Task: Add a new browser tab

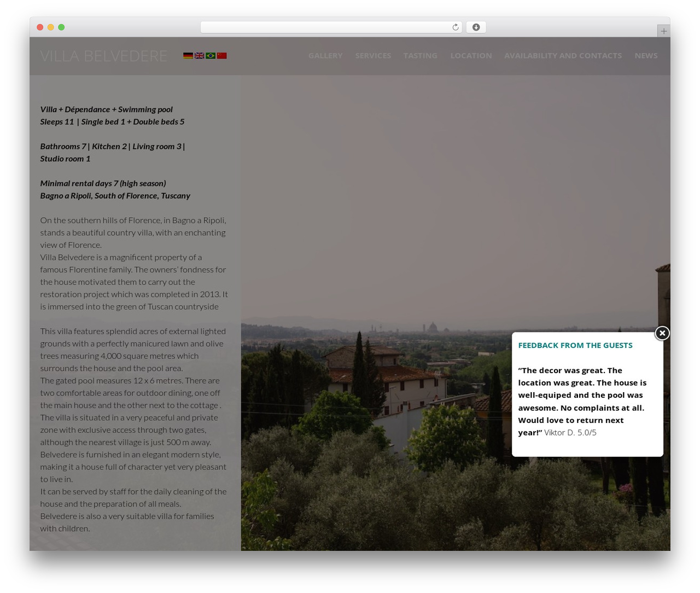Action: (x=663, y=31)
